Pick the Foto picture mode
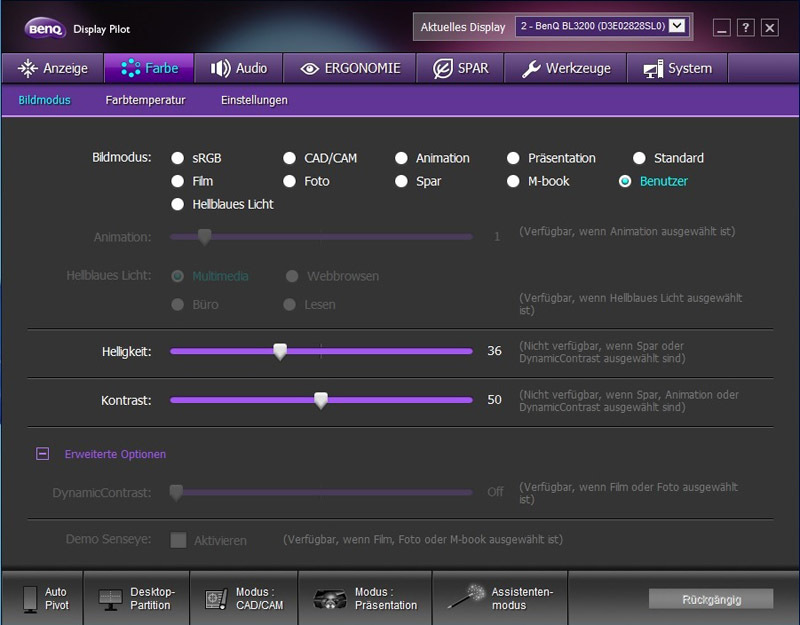This screenshot has width=800, height=625. 289,181
